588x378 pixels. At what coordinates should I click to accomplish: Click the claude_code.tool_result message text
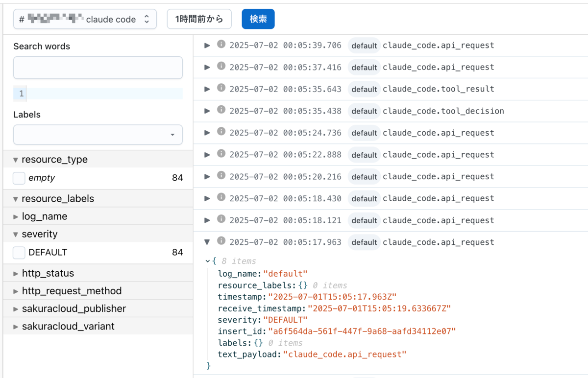tap(439, 89)
